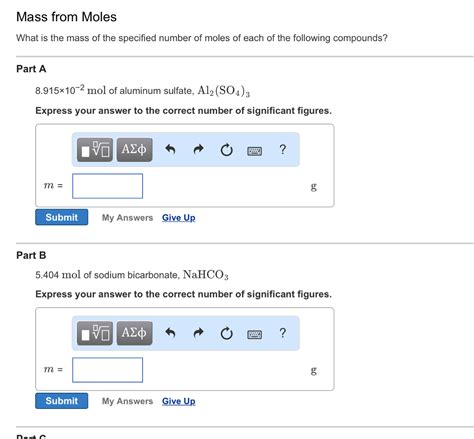The height and width of the screenshot is (439, 474).
Task: Submit the Part B answer
Action: pos(62,401)
